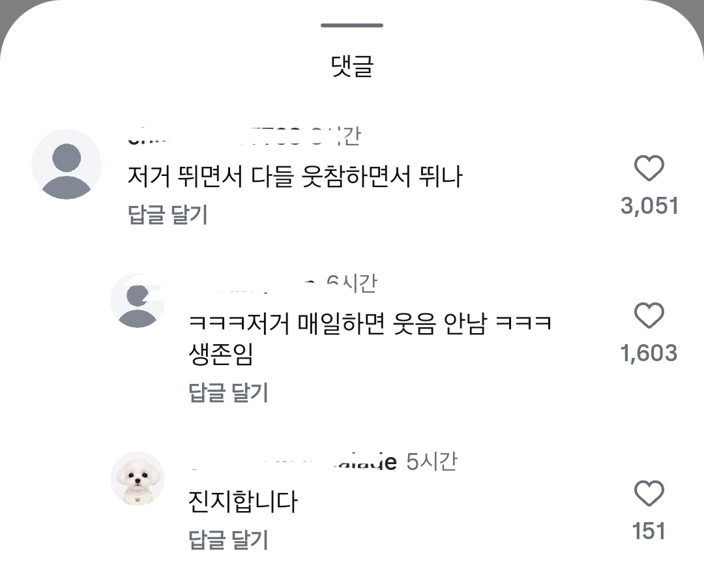Screen dimensions: 704x588
Task: Open the default avatar beside '저거 뛰면서' comment
Action: coord(66,164)
